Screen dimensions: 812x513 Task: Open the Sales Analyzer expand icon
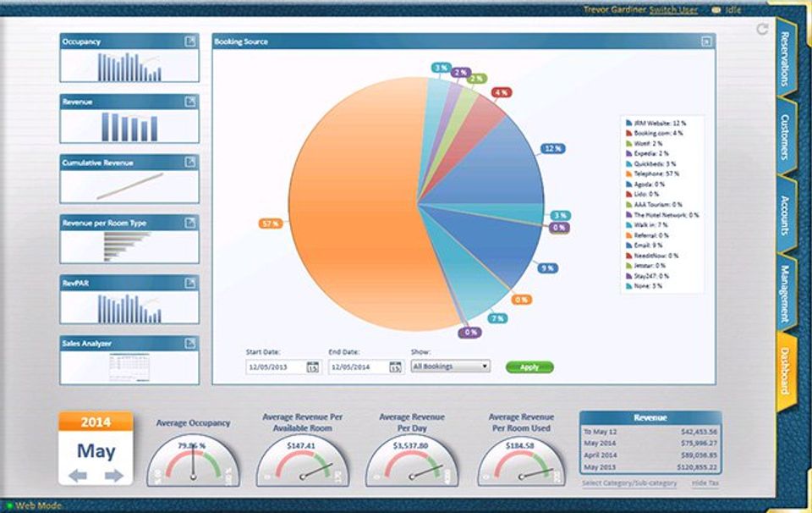(x=190, y=343)
